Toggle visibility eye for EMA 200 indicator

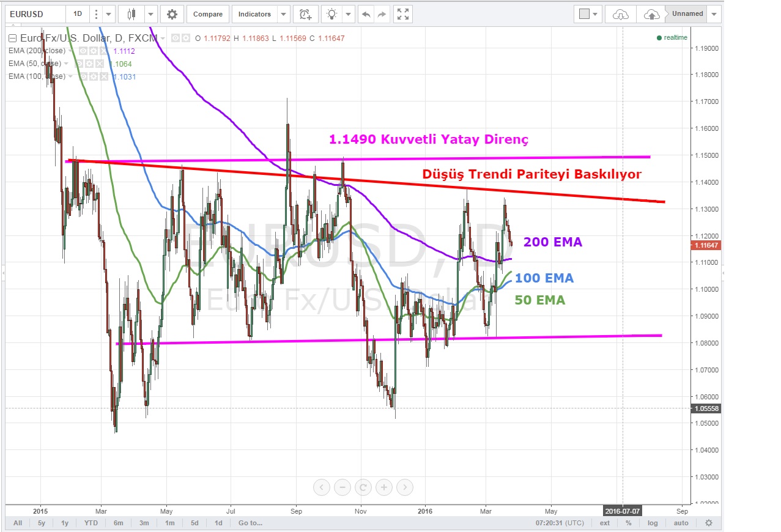pos(83,51)
